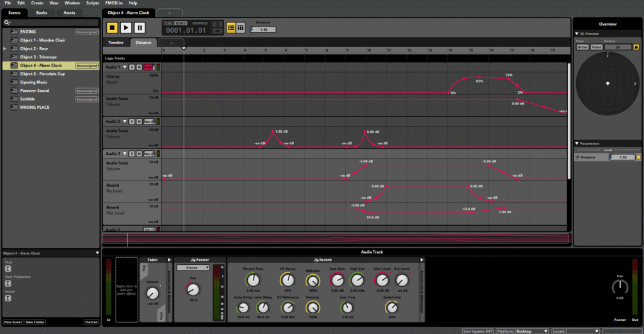This screenshot has height=334, width=644.
Task: Click the New Event button
Action: [13, 322]
